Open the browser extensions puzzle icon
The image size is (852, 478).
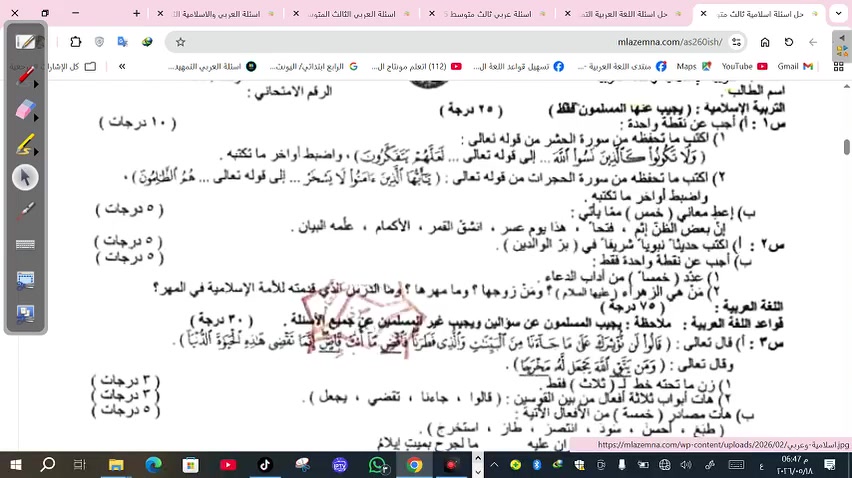[x=76, y=42]
